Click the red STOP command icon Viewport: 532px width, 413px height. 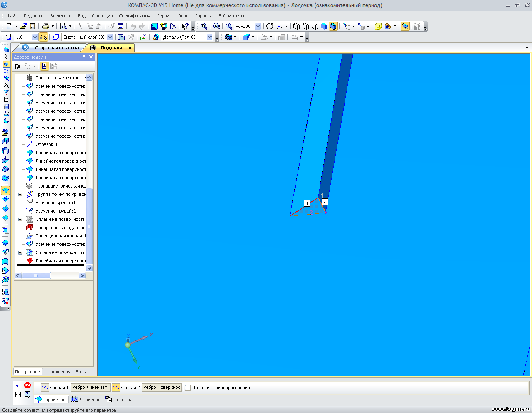pyautogui.click(x=27, y=386)
